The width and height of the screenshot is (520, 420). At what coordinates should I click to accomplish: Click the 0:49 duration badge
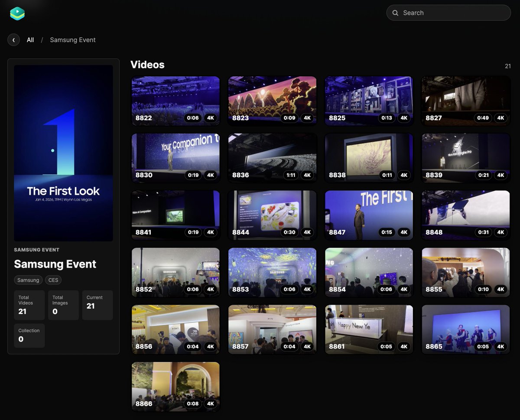483,118
